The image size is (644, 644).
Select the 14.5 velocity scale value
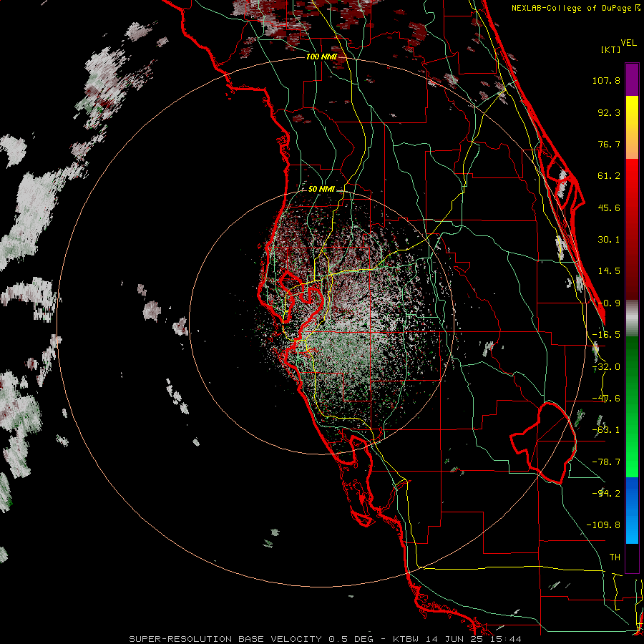click(609, 271)
